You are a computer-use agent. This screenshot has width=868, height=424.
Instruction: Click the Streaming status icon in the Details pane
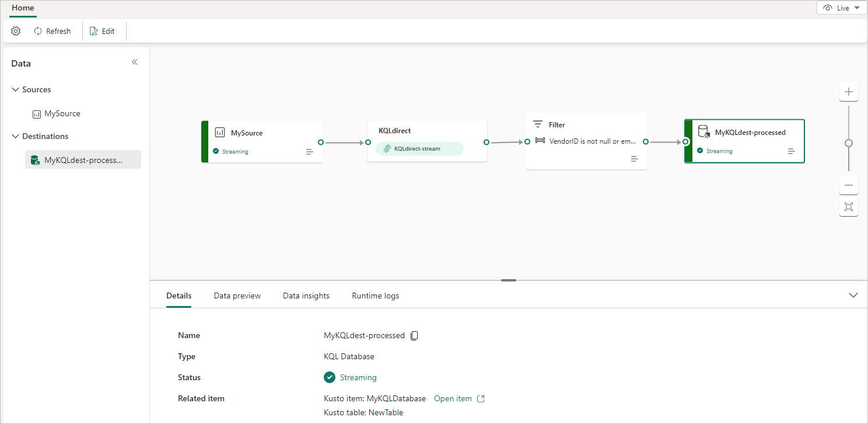(330, 377)
